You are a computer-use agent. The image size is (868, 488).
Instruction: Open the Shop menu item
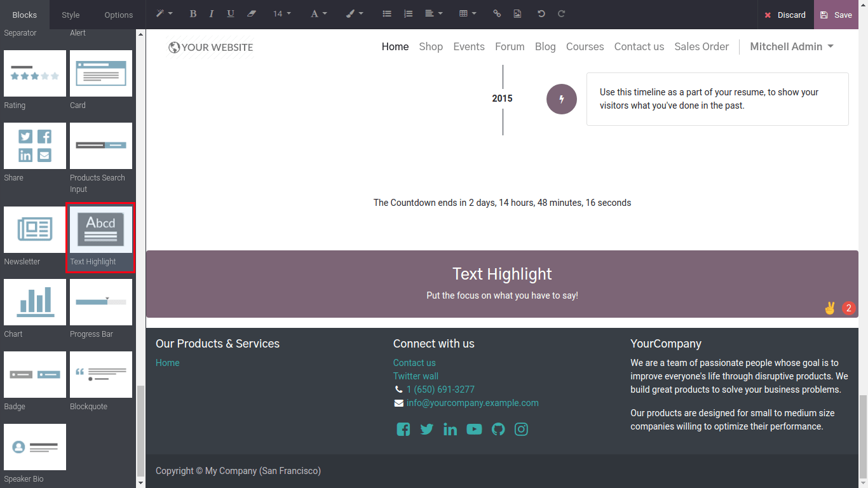coord(431,46)
